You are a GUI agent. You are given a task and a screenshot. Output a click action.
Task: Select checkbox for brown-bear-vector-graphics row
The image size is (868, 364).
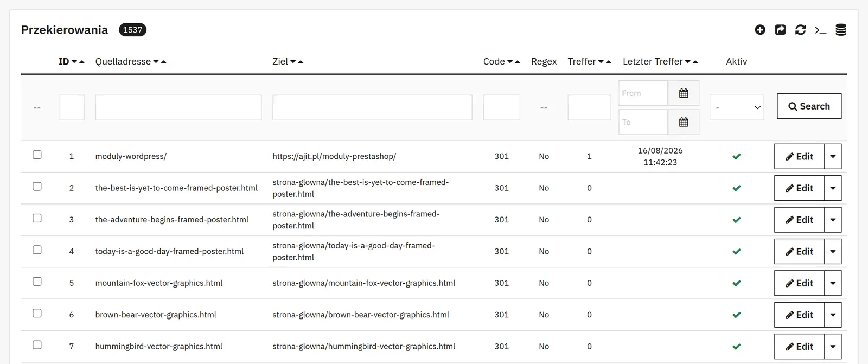(x=37, y=313)
